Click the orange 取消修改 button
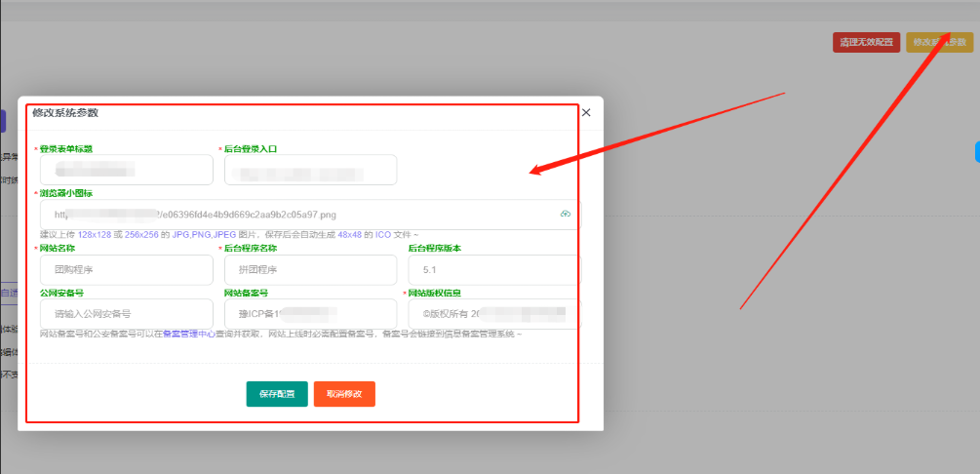 point(344,394)
